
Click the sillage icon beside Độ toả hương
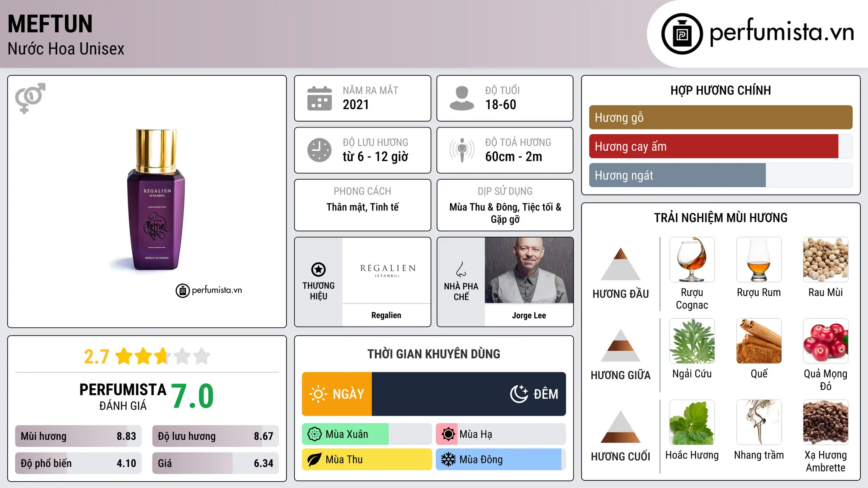[x=462, y=150]
